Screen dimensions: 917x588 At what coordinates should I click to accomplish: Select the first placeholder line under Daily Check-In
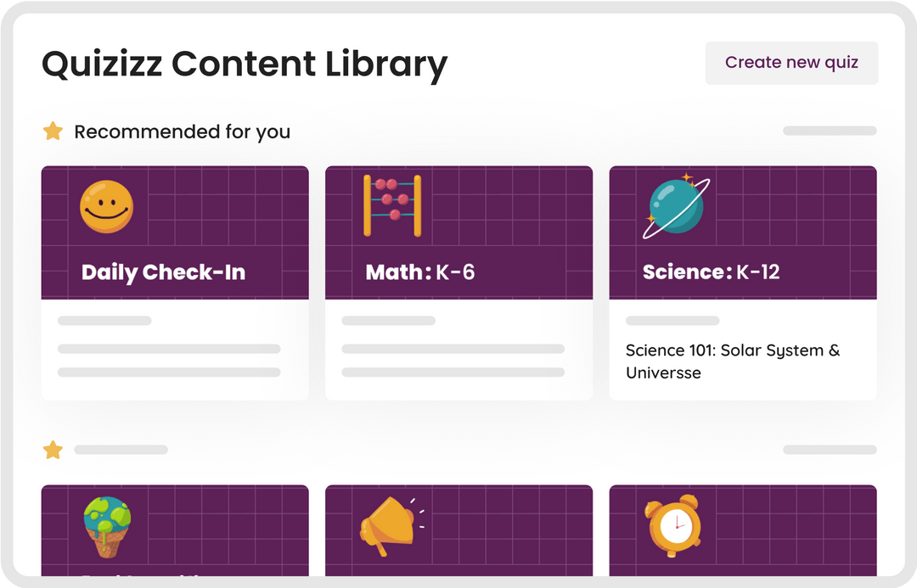click(104, 320)
